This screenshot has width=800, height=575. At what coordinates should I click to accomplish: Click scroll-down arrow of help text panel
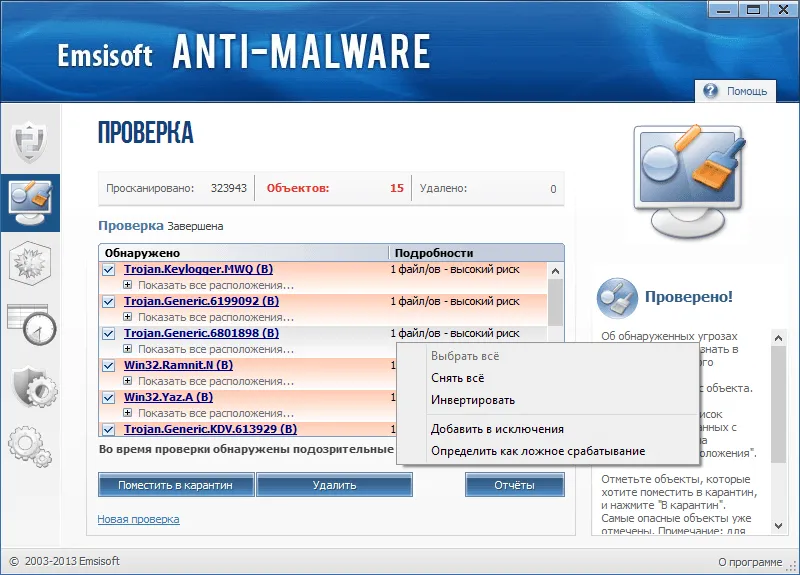point(779,526)
